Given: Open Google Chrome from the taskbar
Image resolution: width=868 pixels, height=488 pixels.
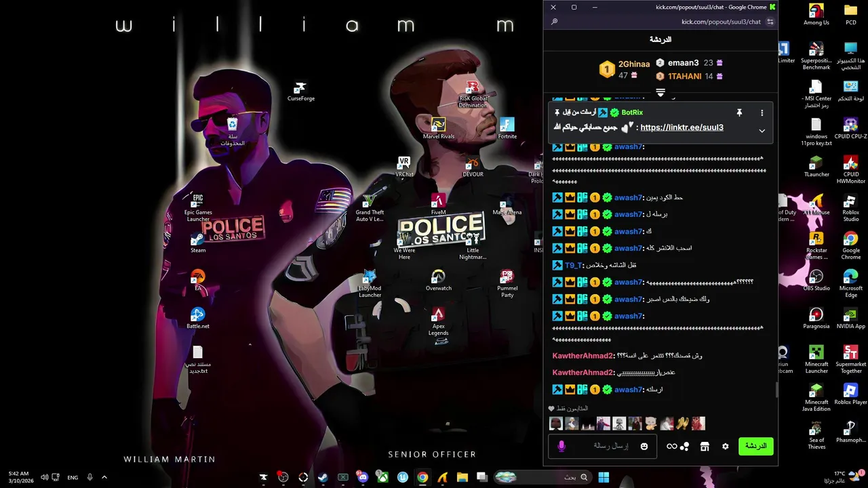Looking at the screenshot, I should point(422,478).
